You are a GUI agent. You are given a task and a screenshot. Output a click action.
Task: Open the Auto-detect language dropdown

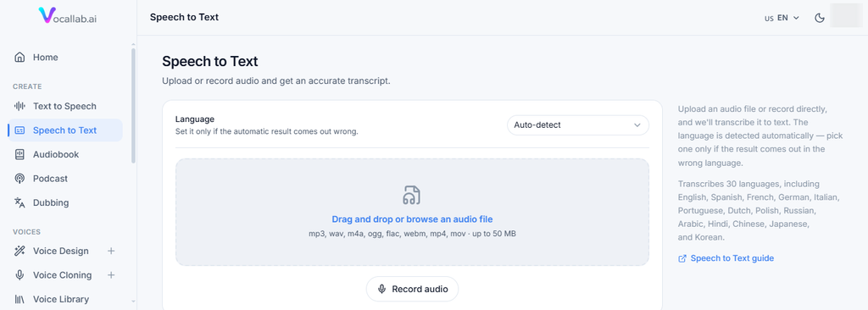click(578, 125)
